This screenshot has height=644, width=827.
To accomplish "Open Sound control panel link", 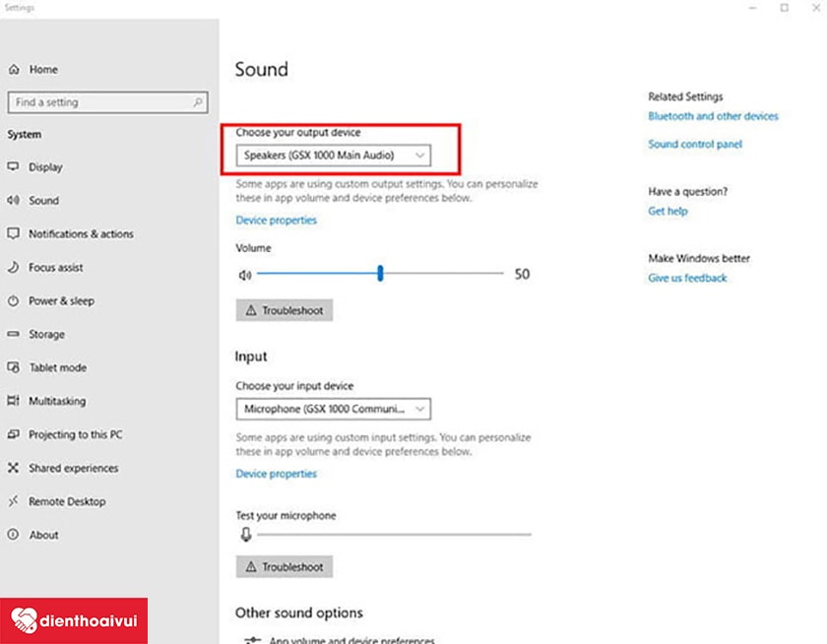I will coord(695,145).
